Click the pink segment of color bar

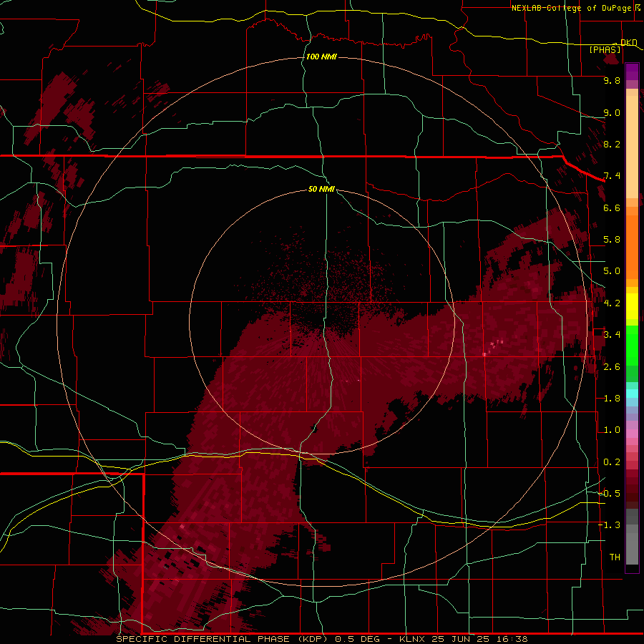pyautogui.click(x=632, y=434)
